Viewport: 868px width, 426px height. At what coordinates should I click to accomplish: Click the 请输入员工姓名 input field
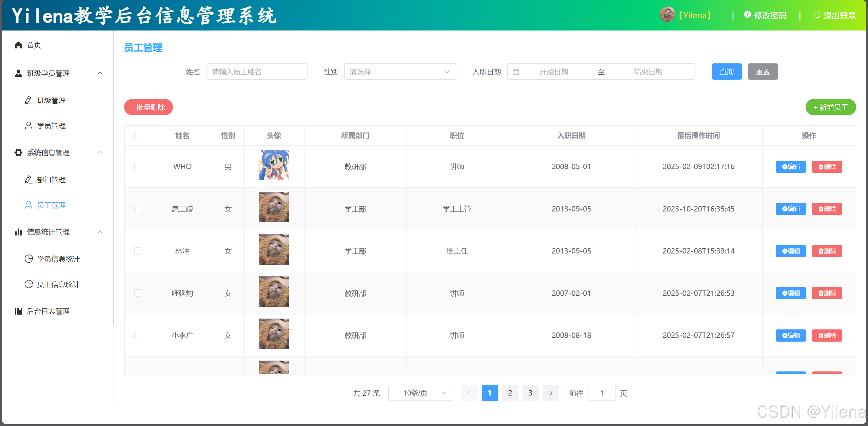pos(257,72)
